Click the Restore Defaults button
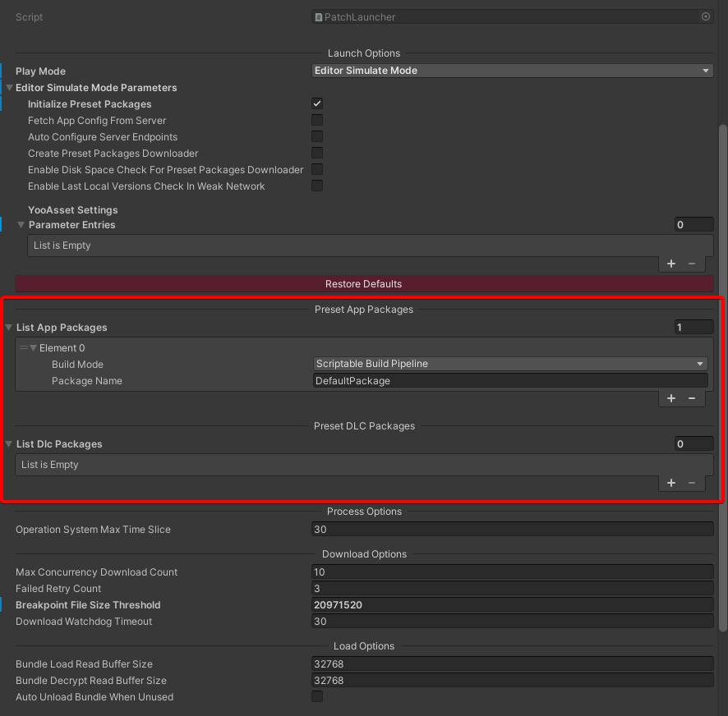 [x=363, y=284]
